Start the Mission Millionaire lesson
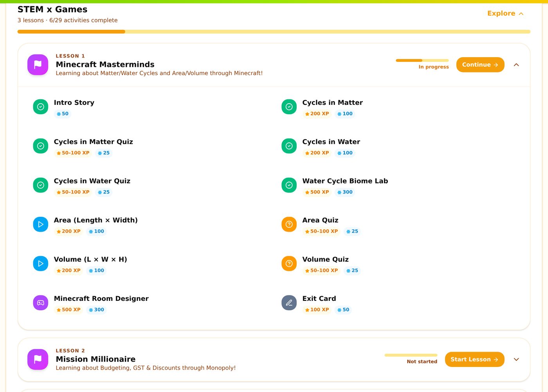 coord(474,359)
